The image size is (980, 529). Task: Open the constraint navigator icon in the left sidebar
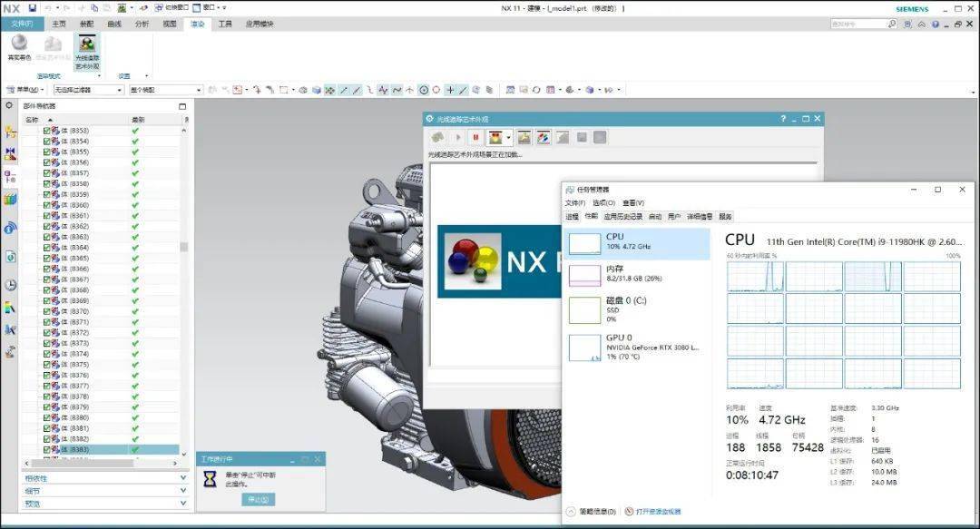click(x=10, y=154)
